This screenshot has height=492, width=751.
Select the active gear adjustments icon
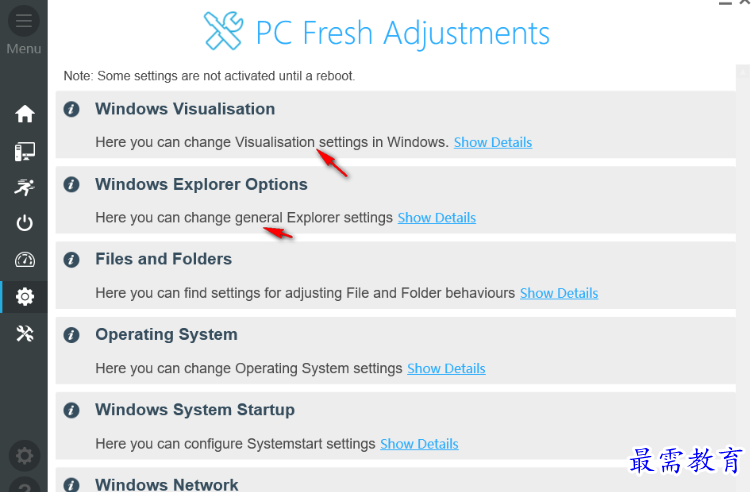24,297
